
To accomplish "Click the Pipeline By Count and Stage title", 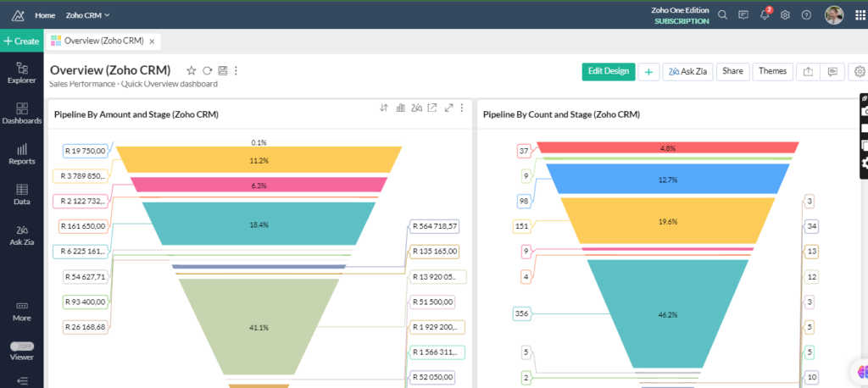I will pyautogui.click(x=561, y=114).
